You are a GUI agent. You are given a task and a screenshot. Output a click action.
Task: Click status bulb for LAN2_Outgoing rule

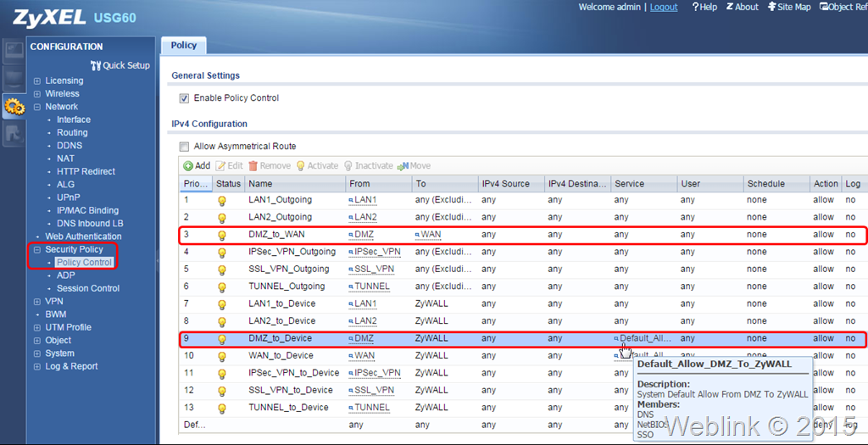pyautogui.click(x=222, y=218)
